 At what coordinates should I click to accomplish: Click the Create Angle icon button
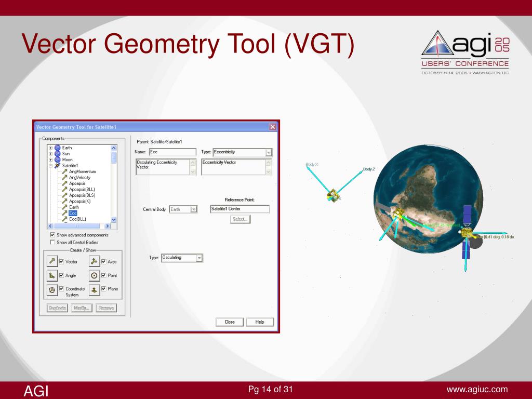pyautogui.click(x=52, y=275)
